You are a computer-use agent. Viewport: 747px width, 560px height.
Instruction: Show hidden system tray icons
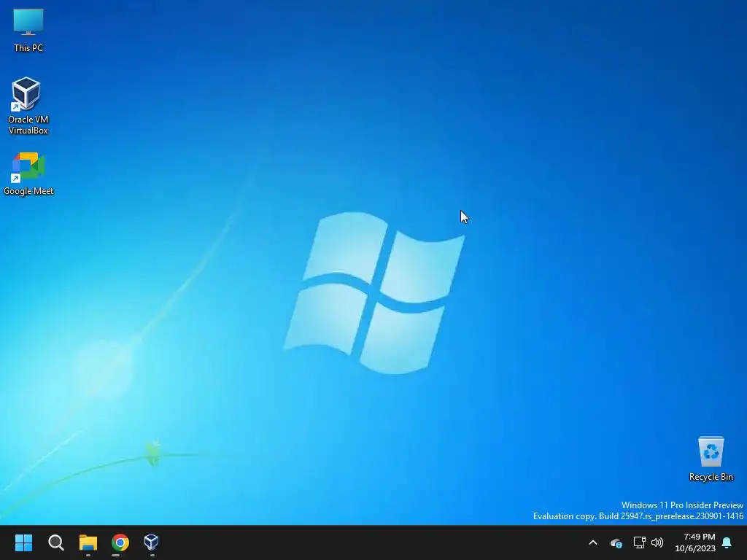coord(593,542)
